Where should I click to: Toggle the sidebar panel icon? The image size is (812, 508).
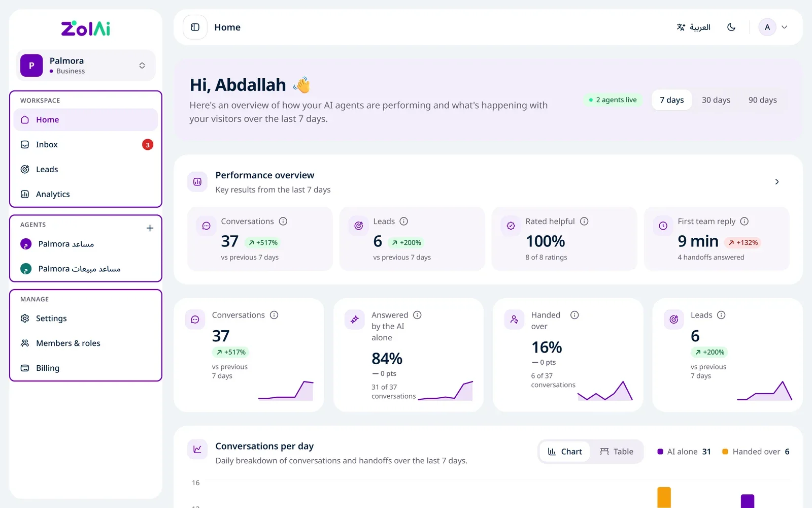click(195, 27)
